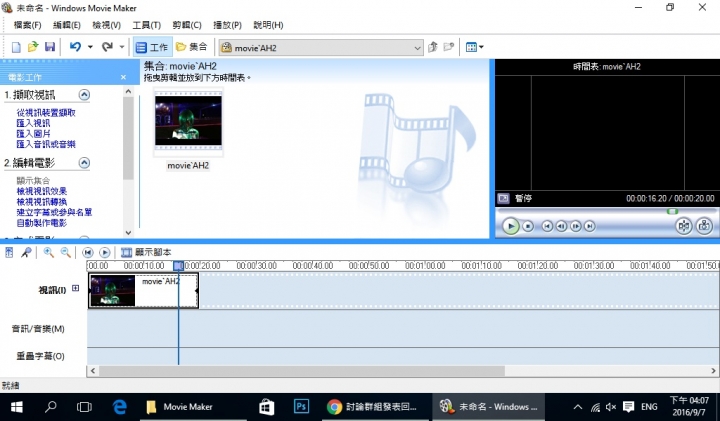Open the undo history dropdown arrow

tap(90, 47)
